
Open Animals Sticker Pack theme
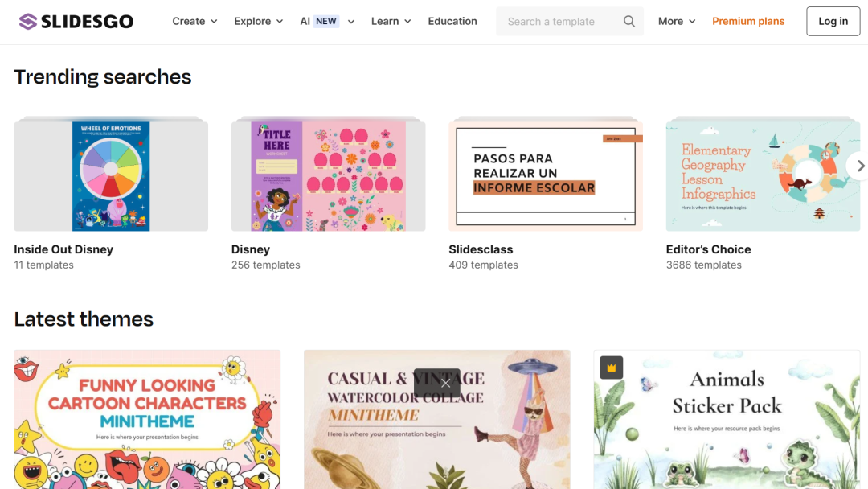[727, 419]
